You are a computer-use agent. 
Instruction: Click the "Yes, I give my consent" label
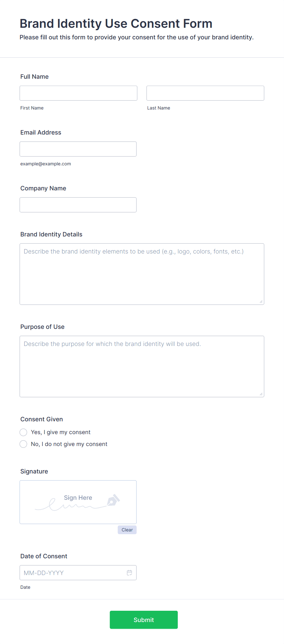pyautogui.click(x=61, y=432)
